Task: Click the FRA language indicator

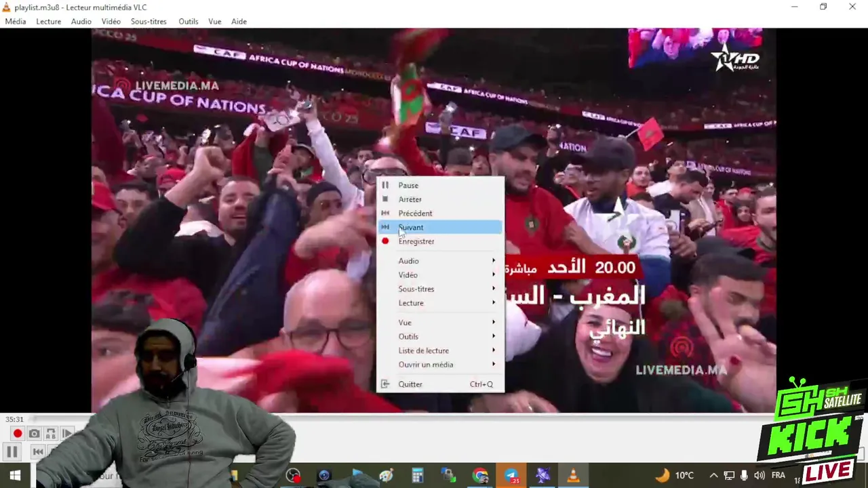Action: coord(778,476)
